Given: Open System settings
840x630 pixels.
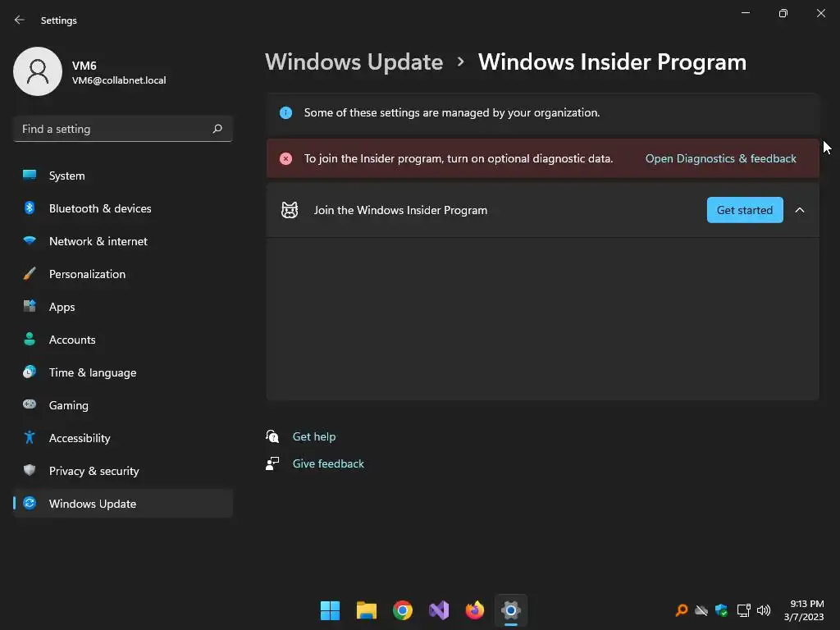Looking at the screenshot, I should [123, 176].
